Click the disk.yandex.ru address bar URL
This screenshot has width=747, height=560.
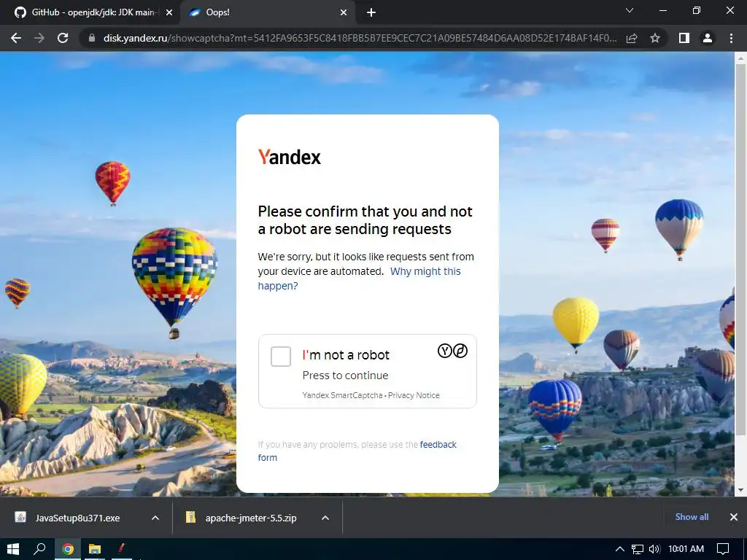click(x=360, y=38)
